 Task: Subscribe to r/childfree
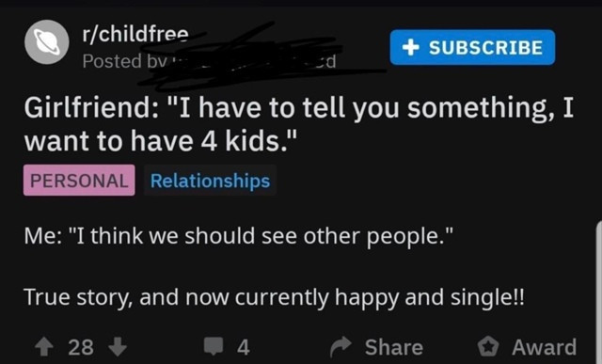(x=472, y=47)
